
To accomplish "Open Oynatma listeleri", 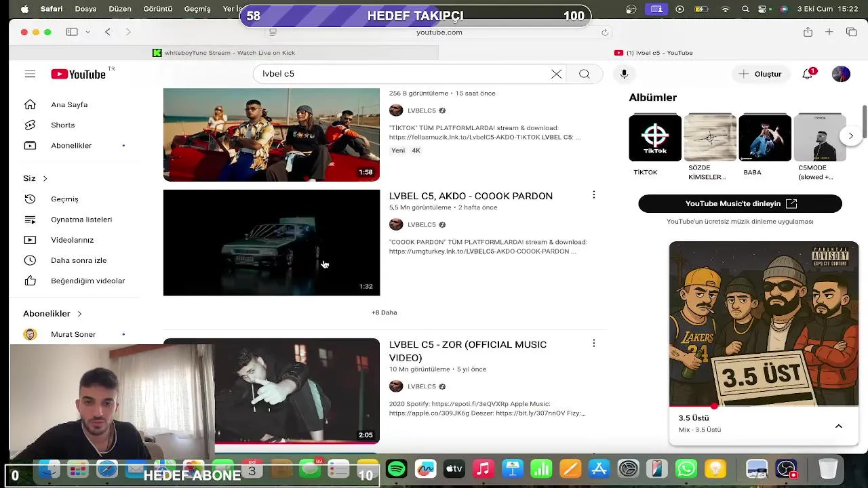I will point(81,219).
